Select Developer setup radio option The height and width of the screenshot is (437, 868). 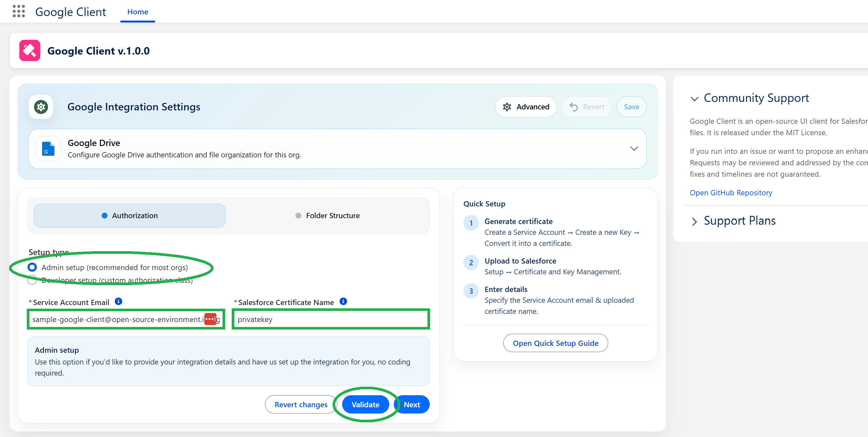[x=32, y=280]
